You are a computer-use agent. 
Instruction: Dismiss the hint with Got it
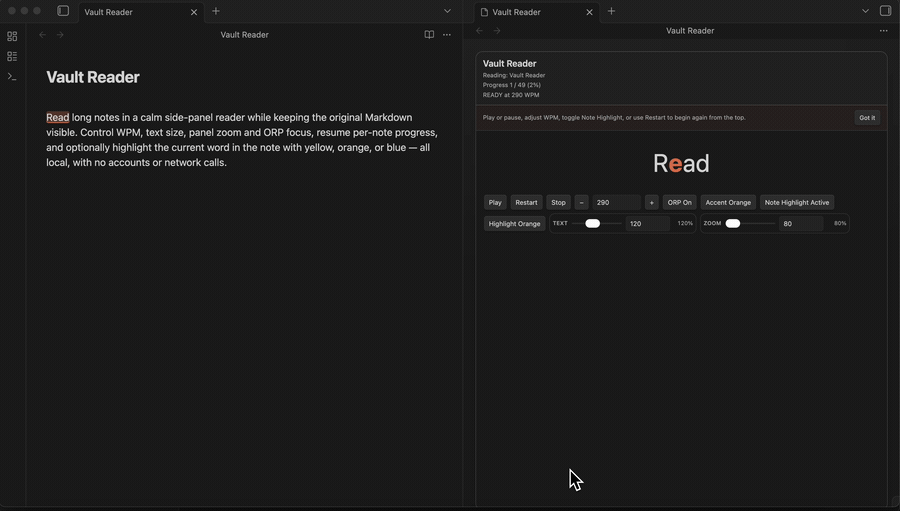coord(867,118)
